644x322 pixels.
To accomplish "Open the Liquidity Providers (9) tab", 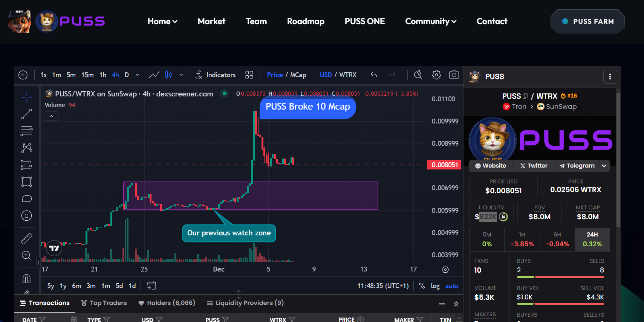I will (245, 303).
